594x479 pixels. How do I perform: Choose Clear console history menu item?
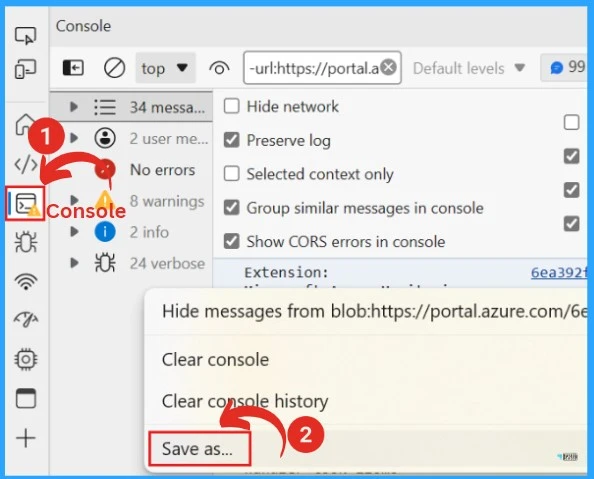click(x=366, y=401)
